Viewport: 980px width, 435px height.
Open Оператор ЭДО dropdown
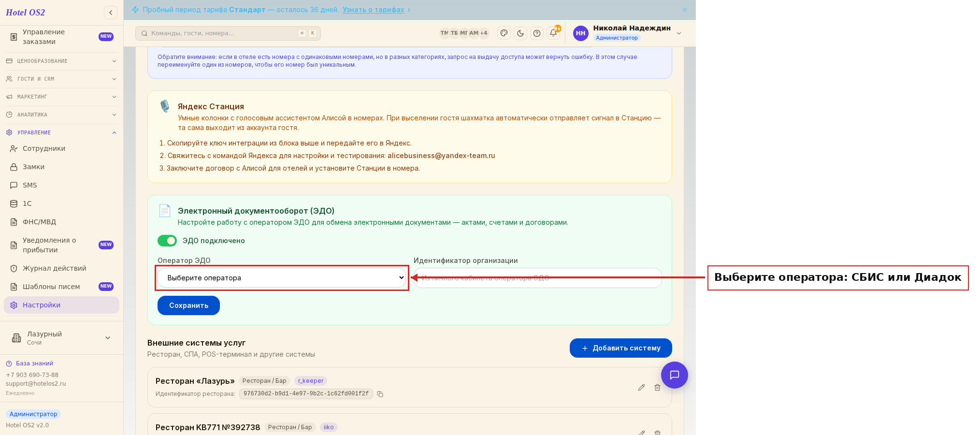[x=282, y=278]
